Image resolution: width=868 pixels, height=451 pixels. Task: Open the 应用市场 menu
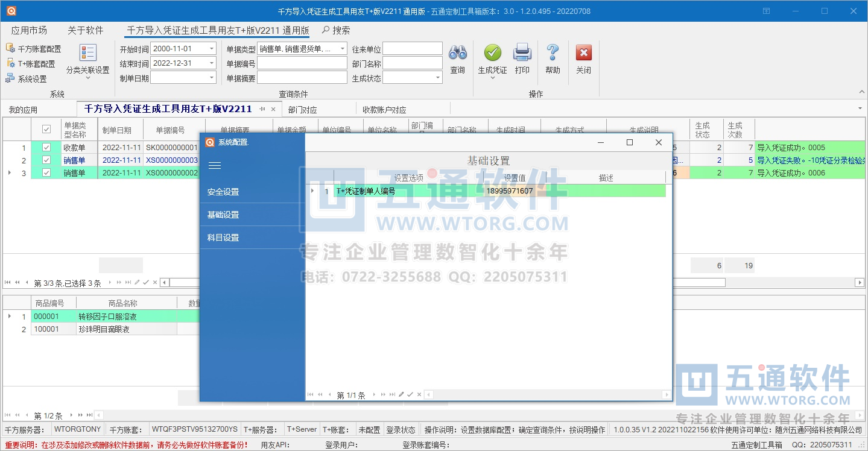29,30
